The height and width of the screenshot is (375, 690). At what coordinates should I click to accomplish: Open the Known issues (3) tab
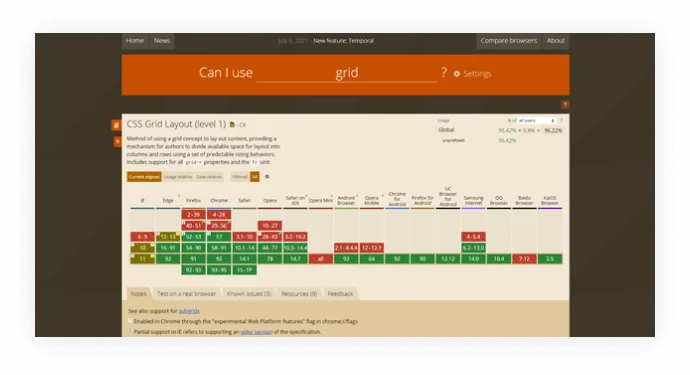[249, 294]
